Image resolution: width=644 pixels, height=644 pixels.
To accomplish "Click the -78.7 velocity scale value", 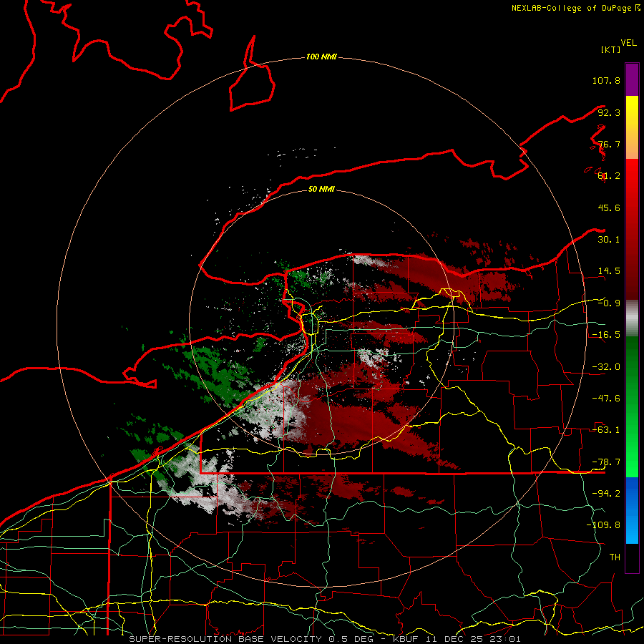I will coord(606,462).
